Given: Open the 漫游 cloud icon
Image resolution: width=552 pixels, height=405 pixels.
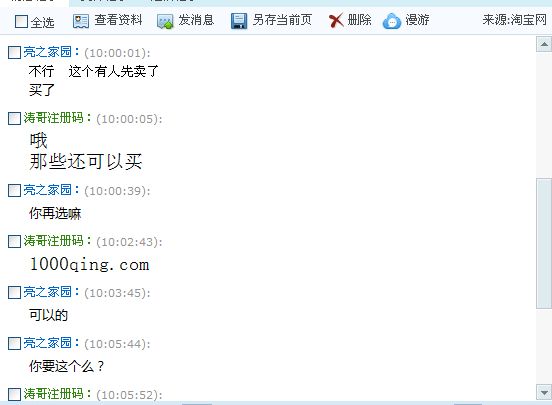Looking at the screenshot, I should pyautogui.click(x=391, y=21).
